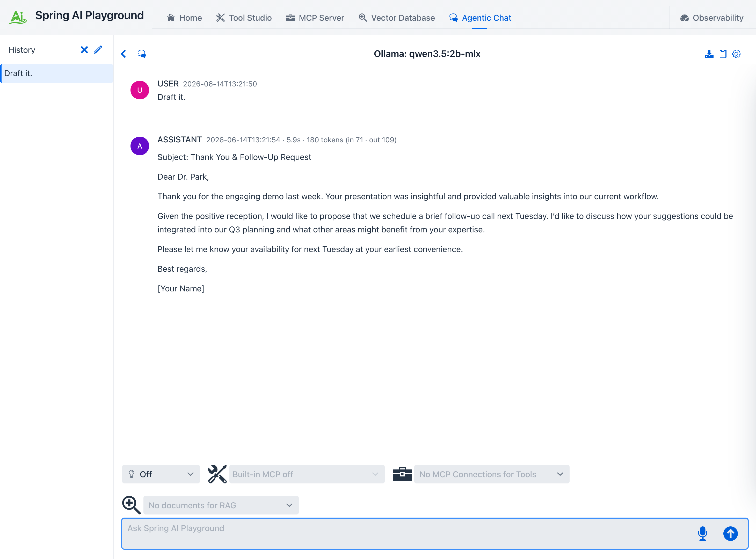Click the 'Spring AI Playground' title text
Viewport: 756px width, 559px height.
[x=89, y=16]
